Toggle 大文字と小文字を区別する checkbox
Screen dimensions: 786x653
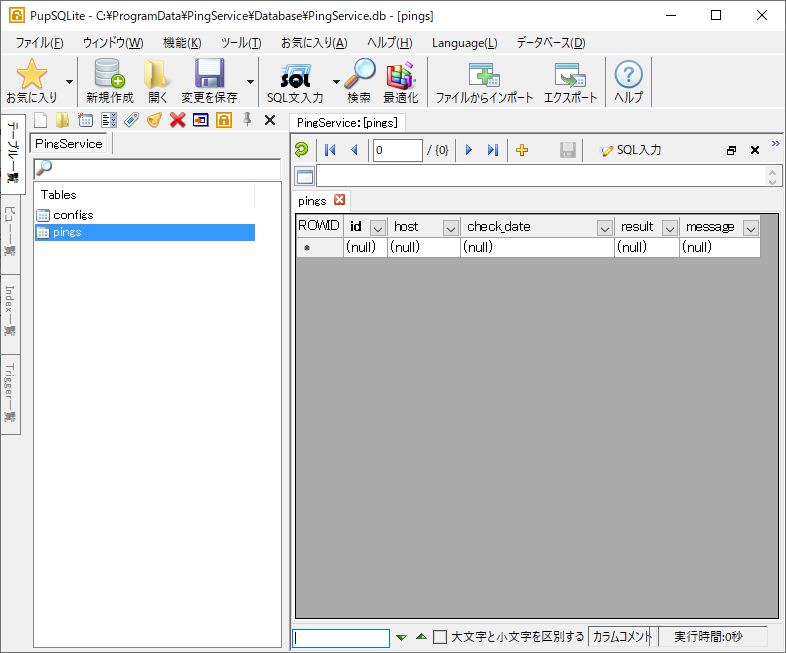pyautogui.click(x=440, y=637)
